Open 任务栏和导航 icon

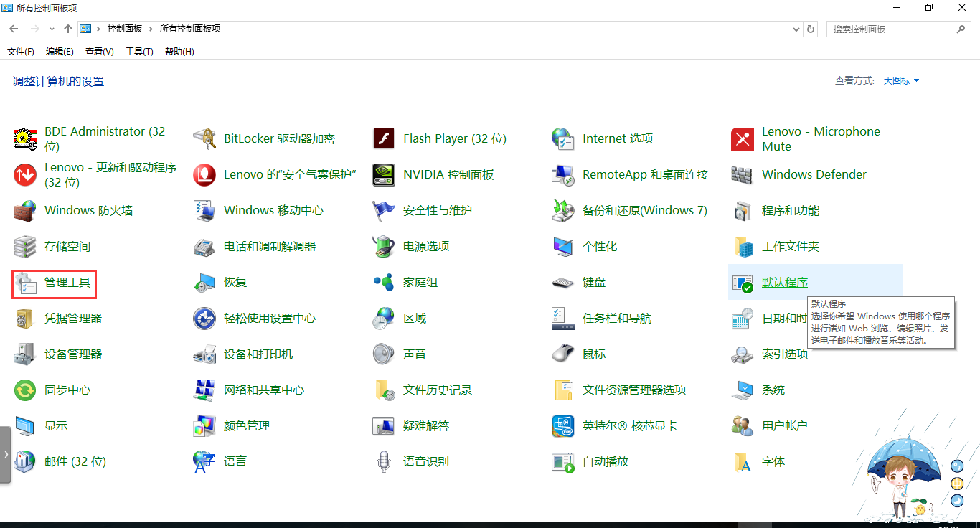point(563,318)
